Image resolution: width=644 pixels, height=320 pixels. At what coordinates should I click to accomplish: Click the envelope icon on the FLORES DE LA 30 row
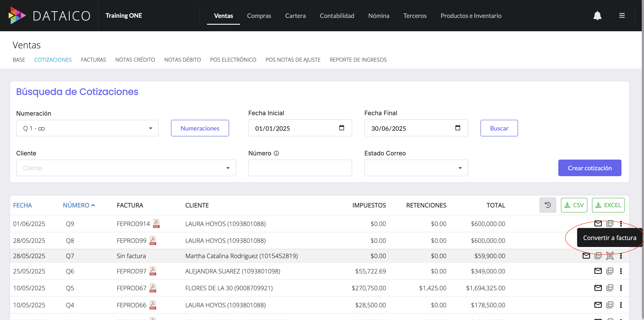[x=598, y=288]
